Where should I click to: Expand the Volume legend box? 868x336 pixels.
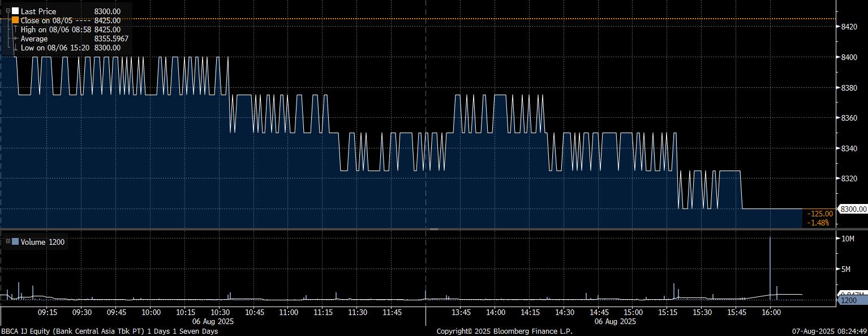click(8, 241)
